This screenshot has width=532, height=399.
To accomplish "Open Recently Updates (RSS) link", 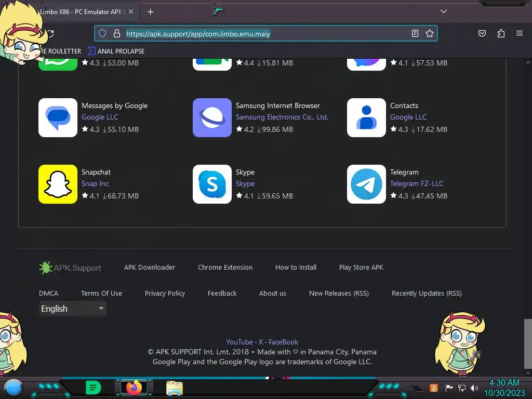I will (x=427, y=293).
